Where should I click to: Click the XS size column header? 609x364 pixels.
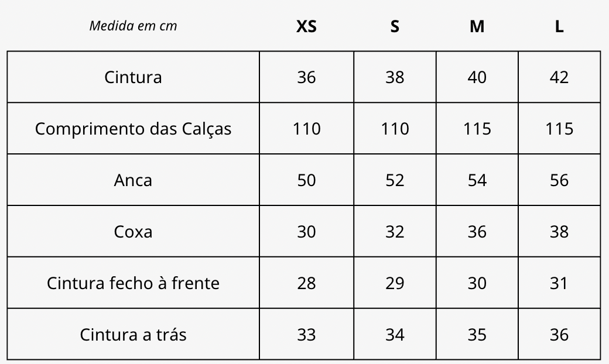coord(306,26)
